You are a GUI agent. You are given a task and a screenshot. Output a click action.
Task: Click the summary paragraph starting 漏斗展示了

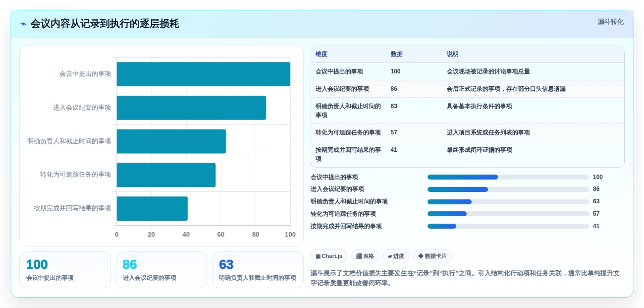tap(465, 278)
